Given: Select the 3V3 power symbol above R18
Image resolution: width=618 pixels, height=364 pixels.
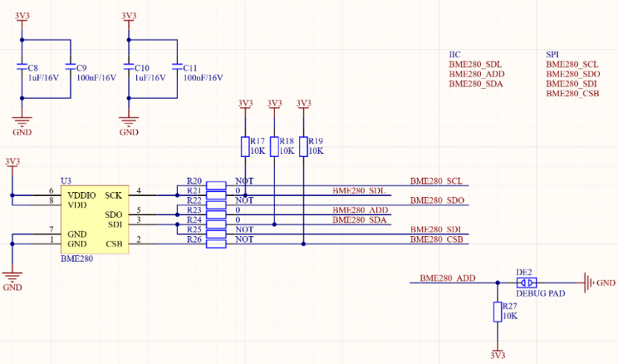Looking at the screenshot, I should coord(274,103).
